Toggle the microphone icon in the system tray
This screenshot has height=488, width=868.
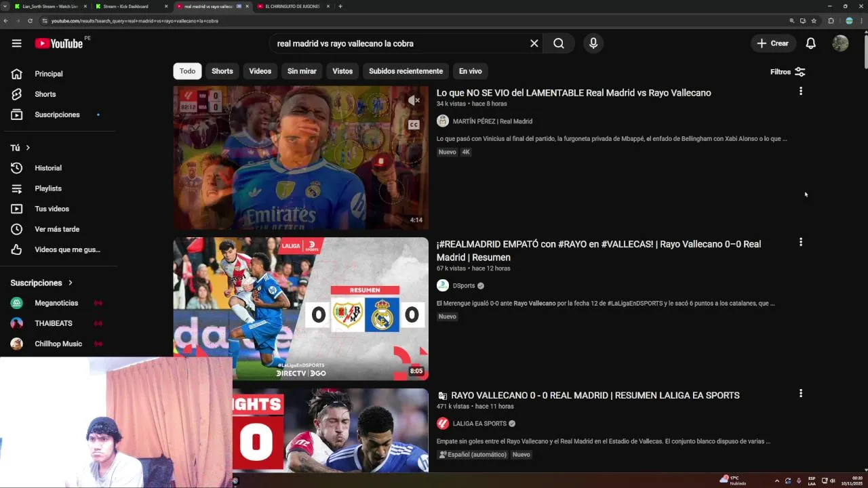click(799, 481)
